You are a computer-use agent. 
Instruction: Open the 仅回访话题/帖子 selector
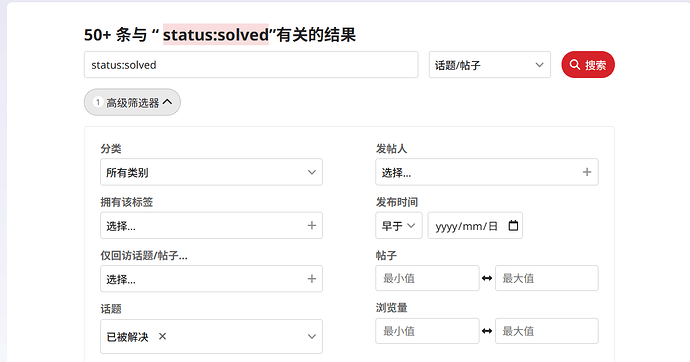[x=211, y=278]
